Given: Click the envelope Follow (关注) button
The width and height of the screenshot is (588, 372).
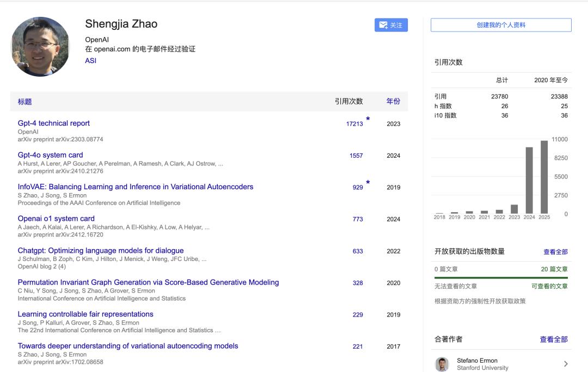Looking at the screenshot, I should [x=391, y=25].
